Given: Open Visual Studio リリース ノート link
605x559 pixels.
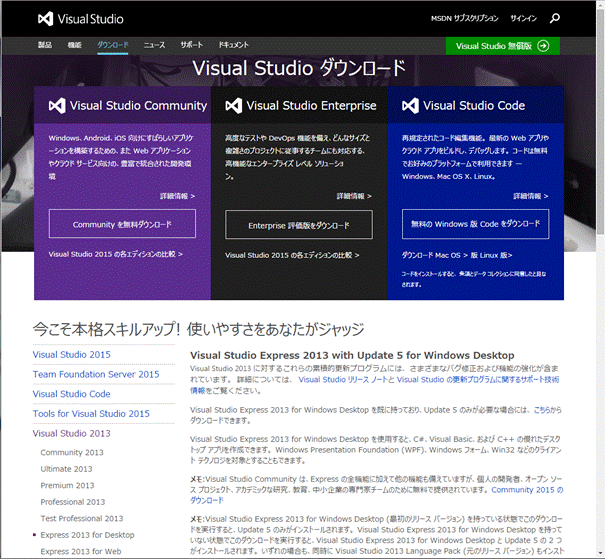Looking at the screenshot, I should click(343, 380).
